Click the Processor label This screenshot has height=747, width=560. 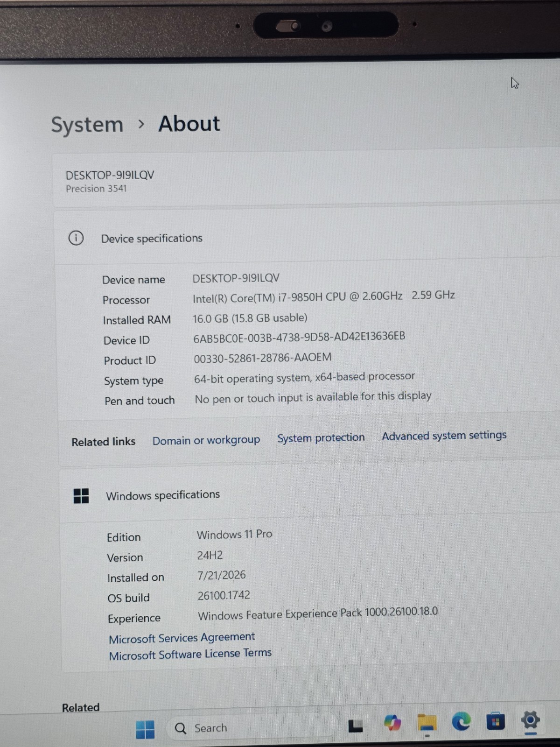pyautogui.click(x=126, y=300)
